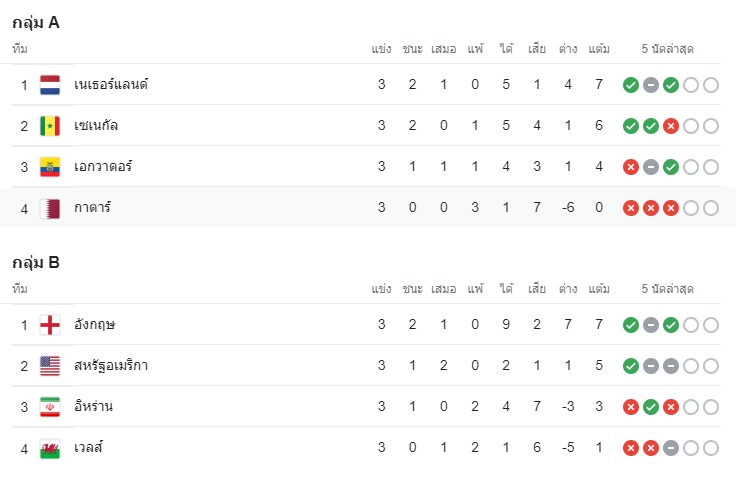
Task: Click the Netherlands flag icon
Action: pos(50,85)
